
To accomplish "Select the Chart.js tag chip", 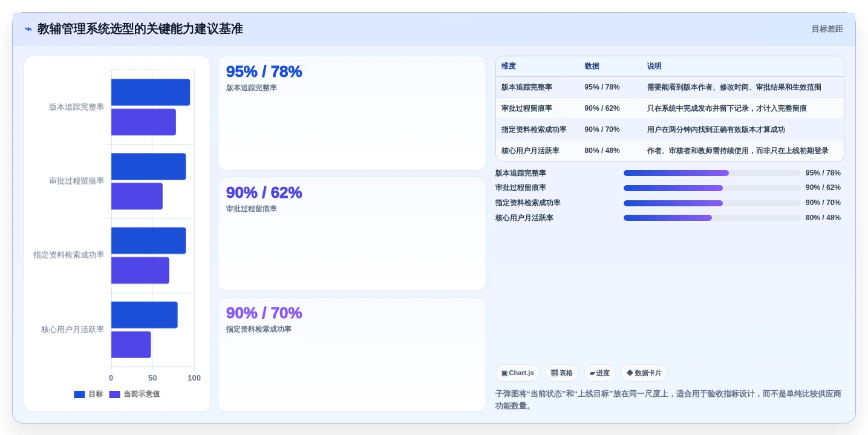I will point(517,373).
